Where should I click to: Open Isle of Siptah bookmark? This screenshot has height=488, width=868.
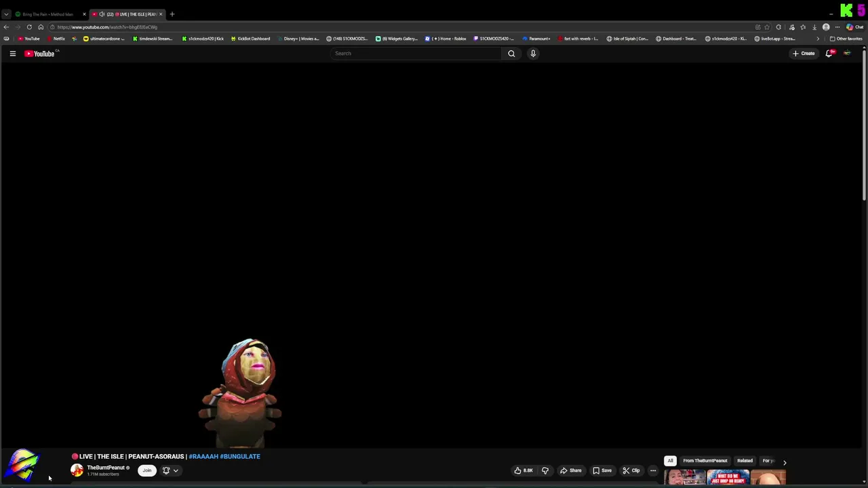coord(628,39)
